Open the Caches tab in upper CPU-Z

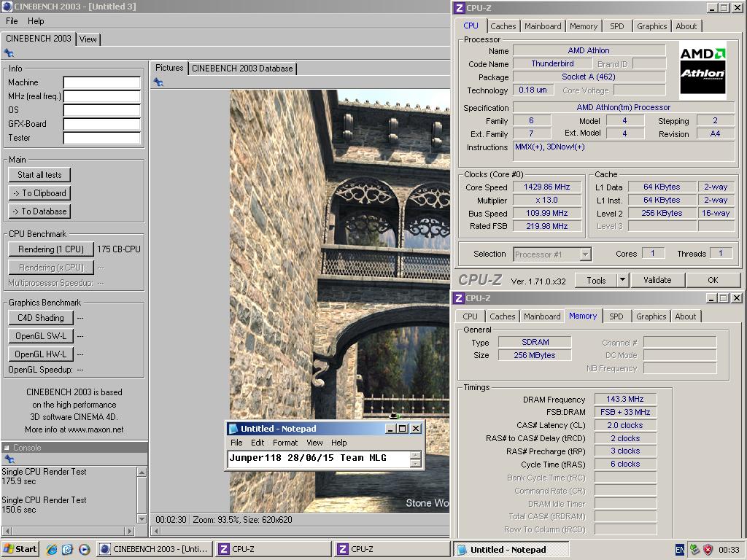[503, 26]
